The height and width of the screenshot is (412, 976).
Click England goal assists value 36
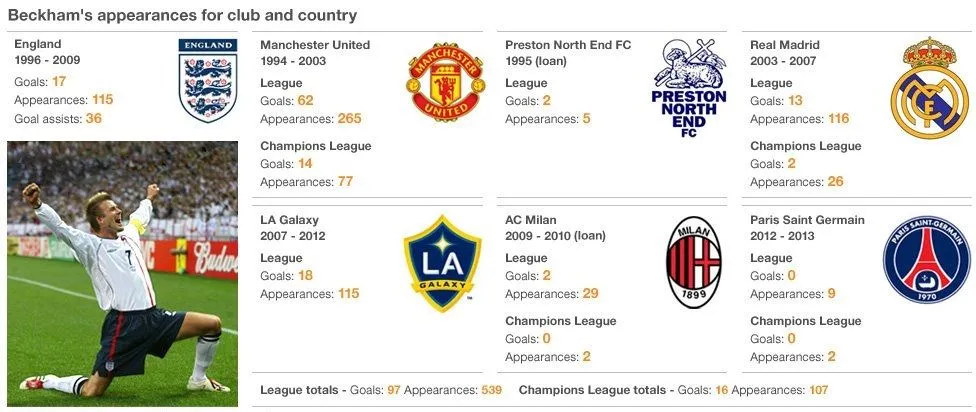(x=94, y=118)
